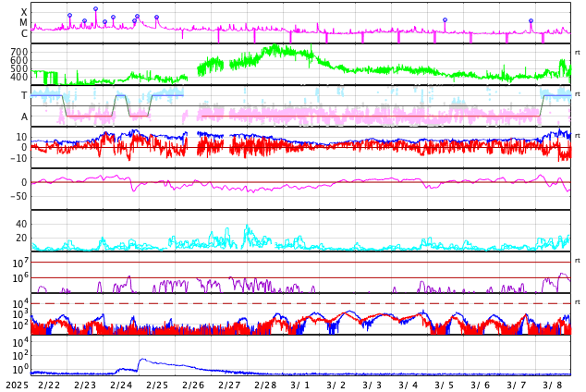
Task: Click the T sector label
Action: 24,95
